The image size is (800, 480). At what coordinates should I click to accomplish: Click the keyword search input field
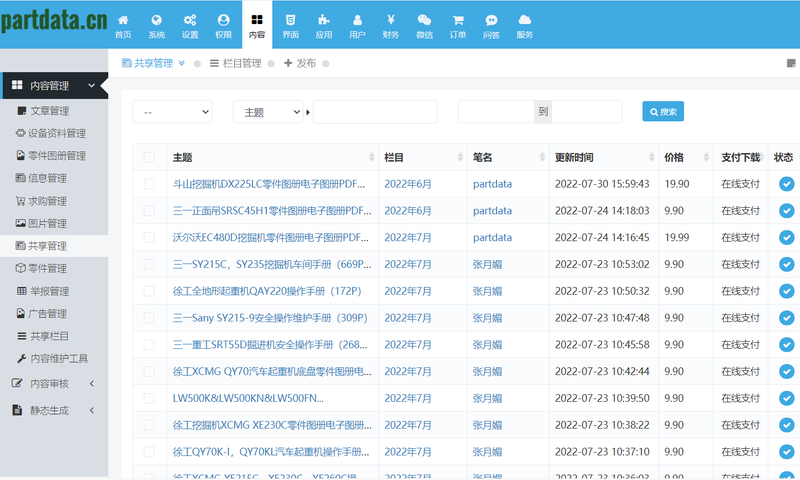375,112
